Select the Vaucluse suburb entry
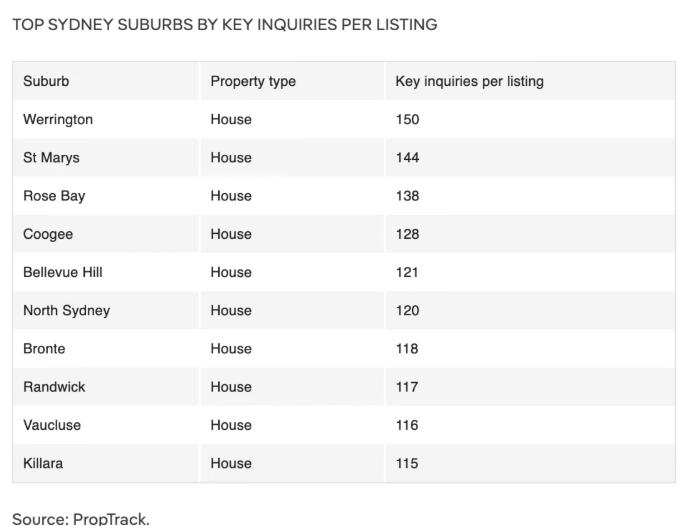Image resolution: width=685 pixels, height=526 pixels. pyautogui.click(x=52, y=425)
